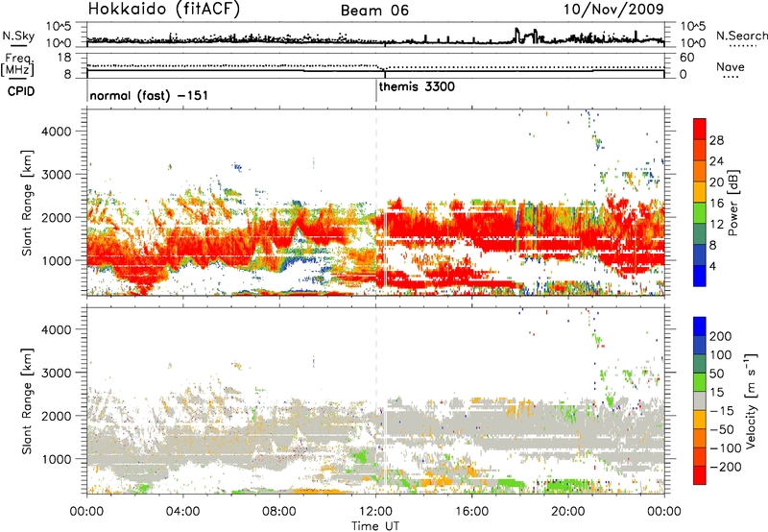Click Power bar segment between 20 and 24

(700, 172)
